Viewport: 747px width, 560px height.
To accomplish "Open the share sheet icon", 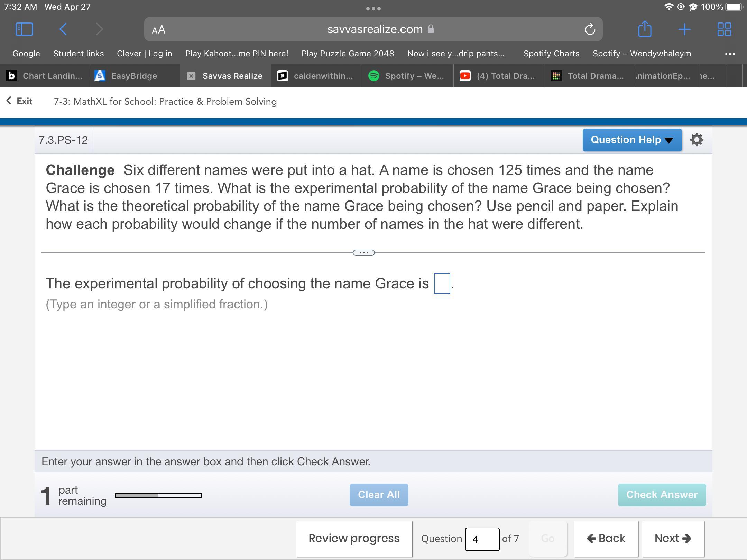I will 645,29.
